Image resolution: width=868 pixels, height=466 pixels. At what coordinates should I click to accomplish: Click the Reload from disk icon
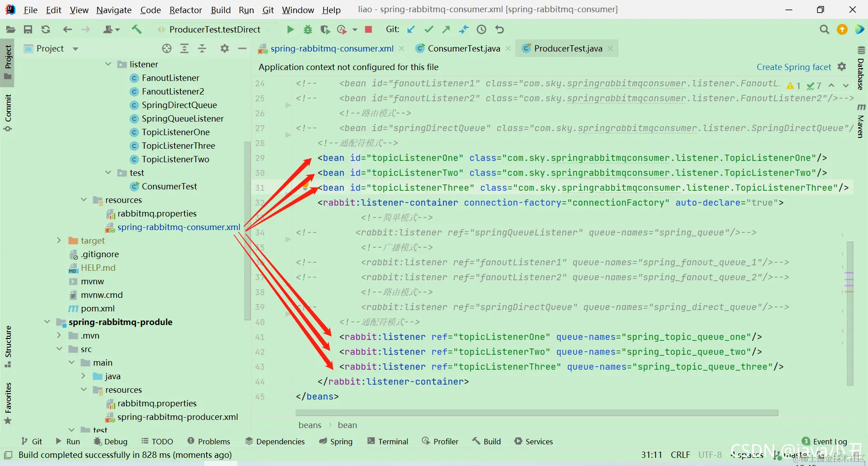[46, 29]
